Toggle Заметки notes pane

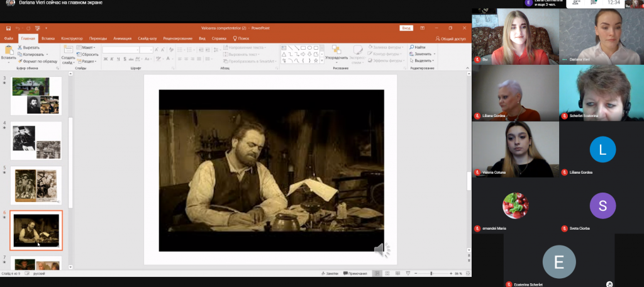click(x=330, y=273)
